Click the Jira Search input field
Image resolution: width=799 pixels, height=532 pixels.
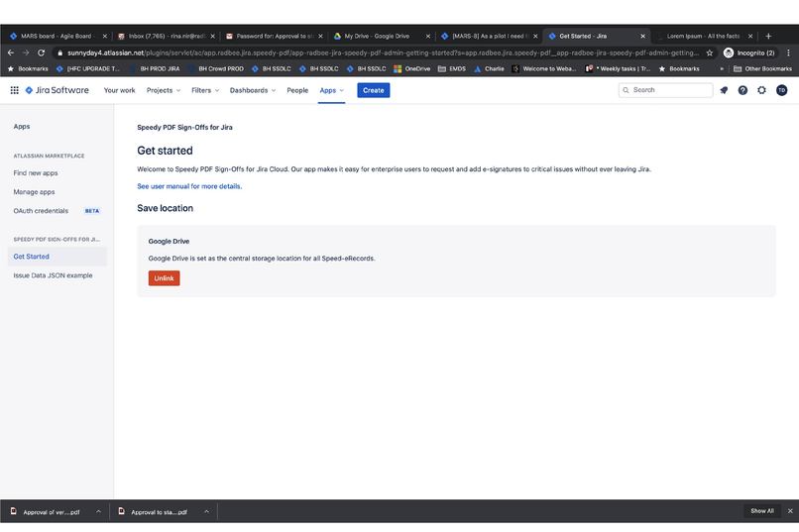(665, 90)
